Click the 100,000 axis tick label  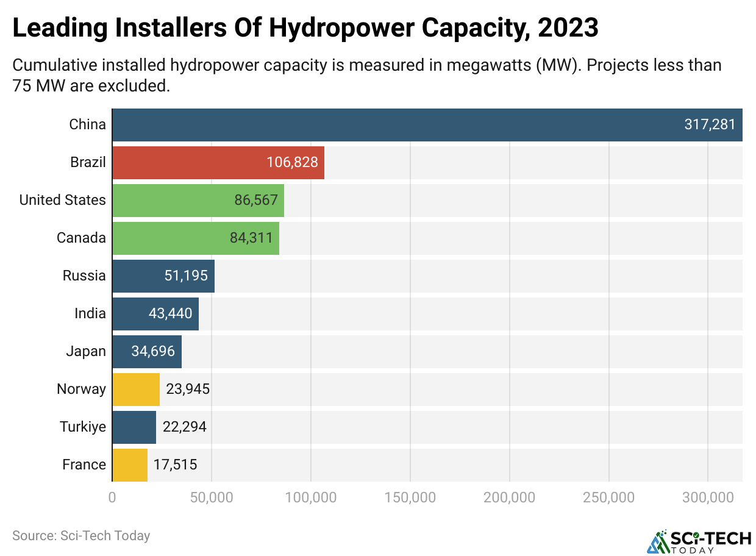pyautogui.click(x=311, y=497)
